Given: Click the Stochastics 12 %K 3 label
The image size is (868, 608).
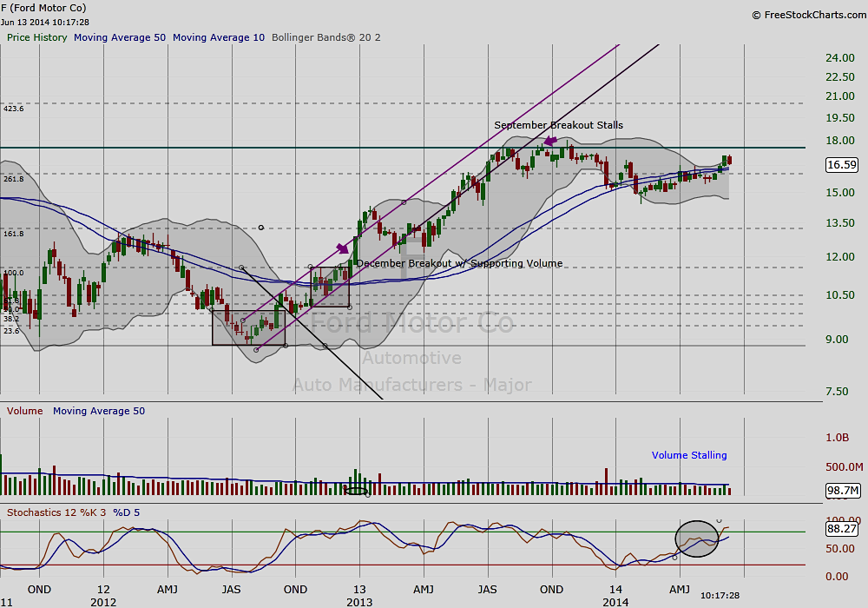Looking at the screenshot, I should 56,512.
